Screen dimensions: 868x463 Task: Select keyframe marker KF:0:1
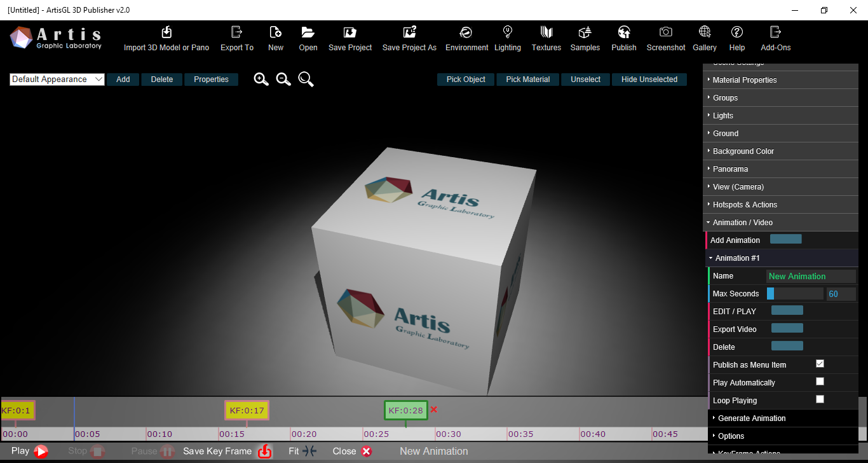pos(17,410)
